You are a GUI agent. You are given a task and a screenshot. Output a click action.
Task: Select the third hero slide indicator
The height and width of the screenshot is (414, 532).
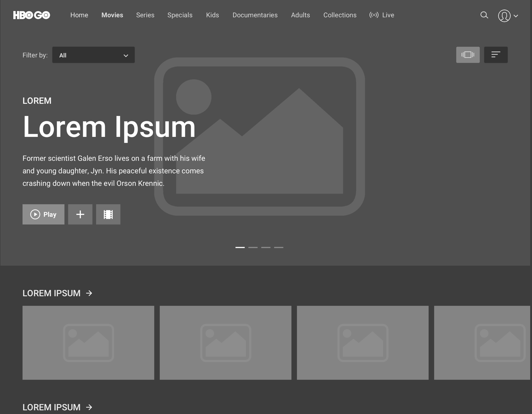click(x=266, y=247)
